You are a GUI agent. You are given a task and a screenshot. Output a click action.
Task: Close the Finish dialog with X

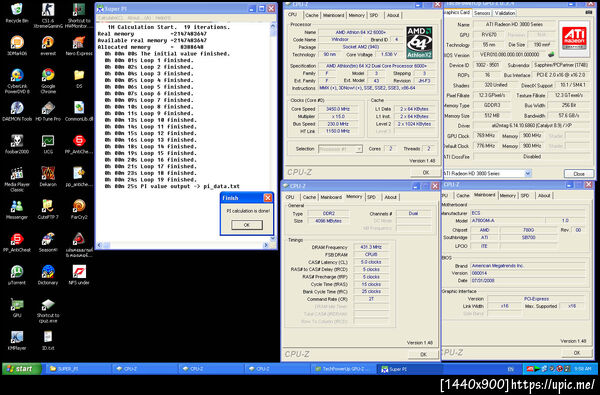click(268, 198)
